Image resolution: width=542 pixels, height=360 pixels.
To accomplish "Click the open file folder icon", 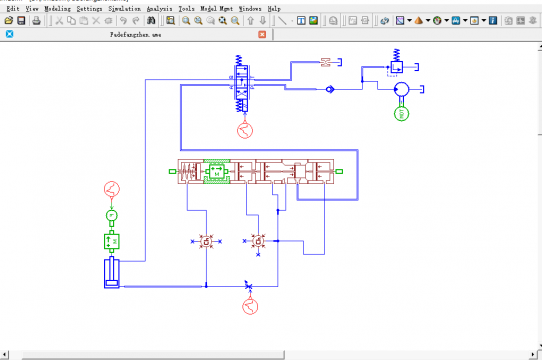I will 9,21.
